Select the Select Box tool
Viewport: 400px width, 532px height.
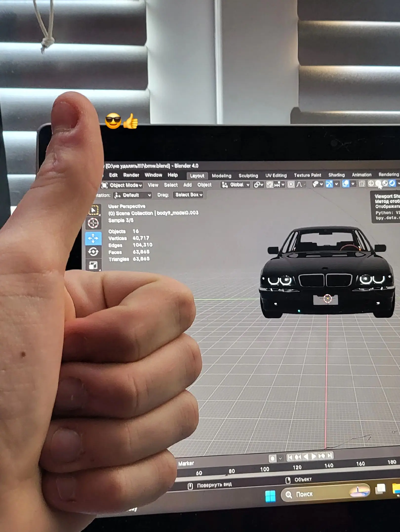(x=93, y=210)
